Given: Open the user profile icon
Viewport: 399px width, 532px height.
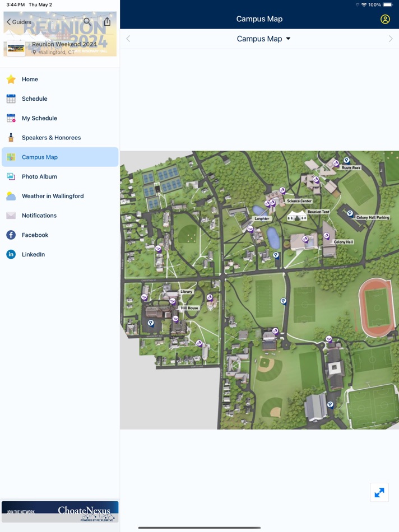Looking at the screenshot, I should tap(385, 19).
